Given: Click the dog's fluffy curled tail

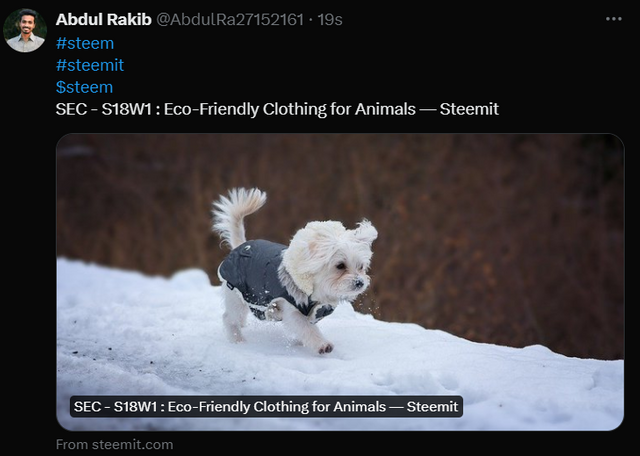Looking at the screenshot, I should [237, 214].
